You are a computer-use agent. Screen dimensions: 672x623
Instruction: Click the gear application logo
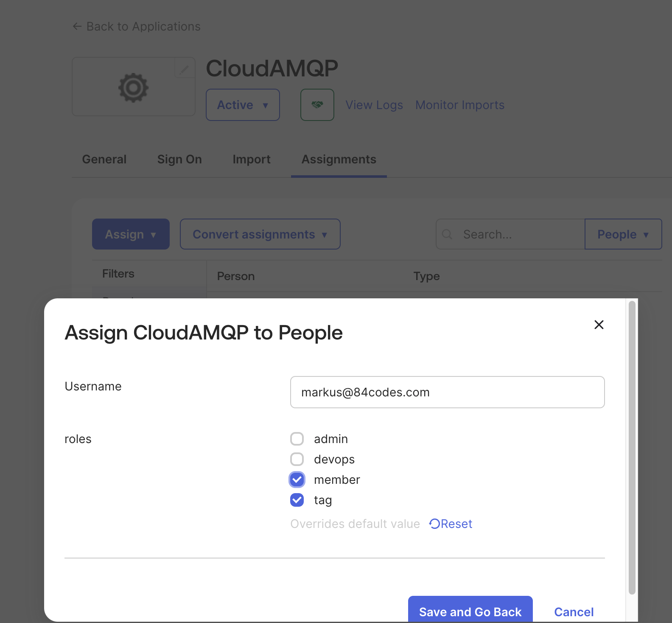133,87
